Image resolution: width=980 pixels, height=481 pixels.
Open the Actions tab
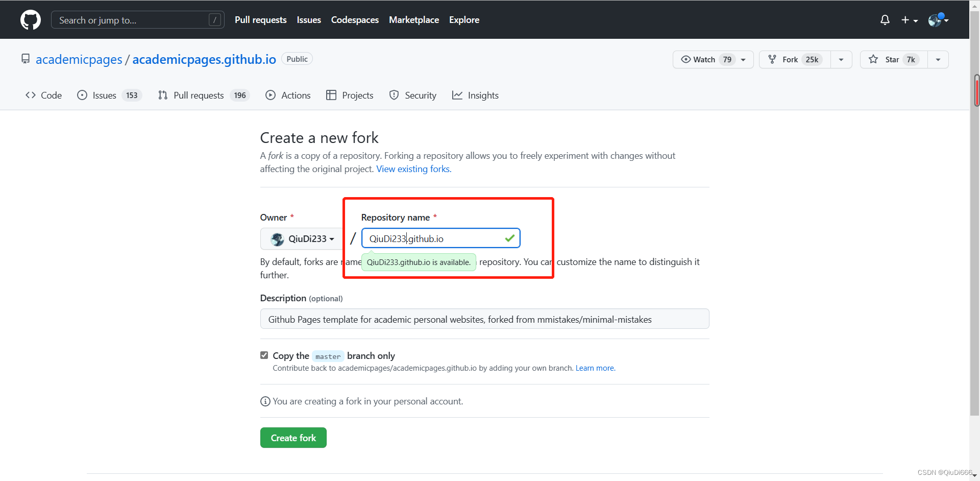pos(288,95)
